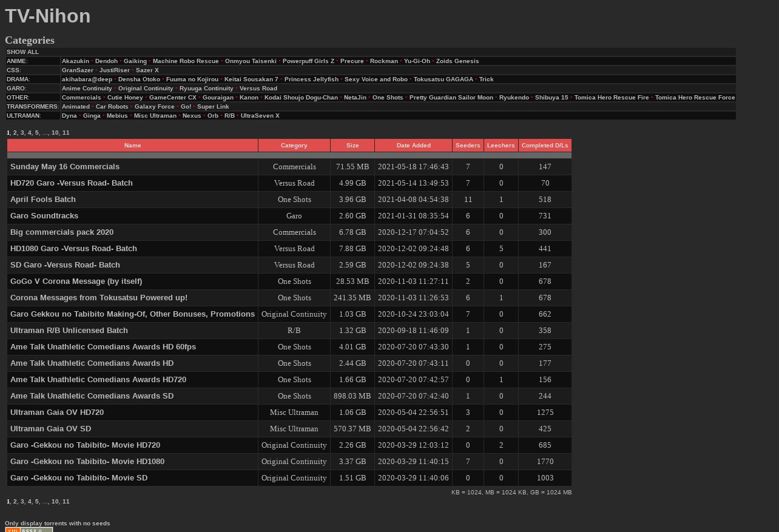Open Ame Talk Unathletic Comedians Awards SD

tap(92, 396)
